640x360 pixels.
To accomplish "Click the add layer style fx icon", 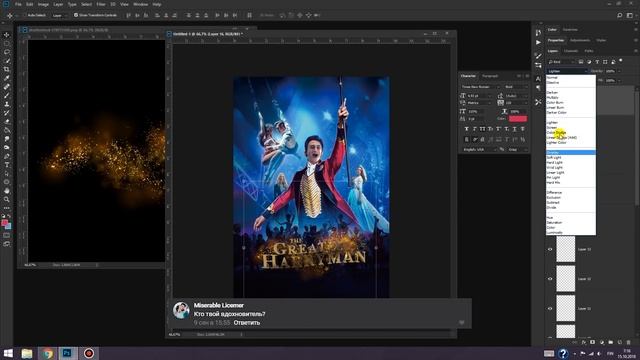I will [584, 342].
